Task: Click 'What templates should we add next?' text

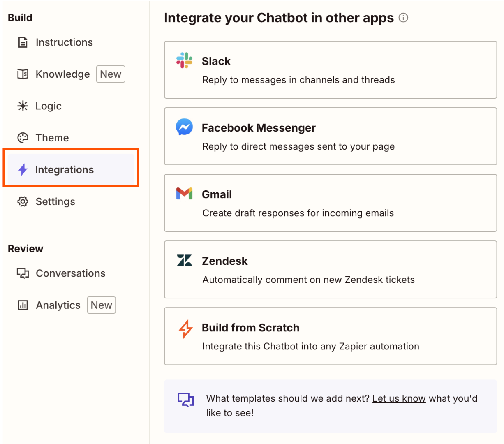Action: [x=288, y=398]
